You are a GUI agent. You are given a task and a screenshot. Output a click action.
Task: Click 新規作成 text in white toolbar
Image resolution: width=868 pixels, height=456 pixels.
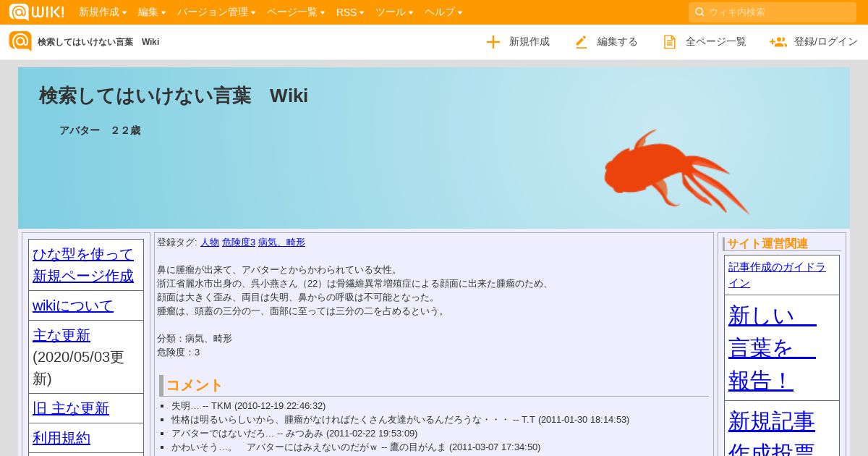pos(529,42)
